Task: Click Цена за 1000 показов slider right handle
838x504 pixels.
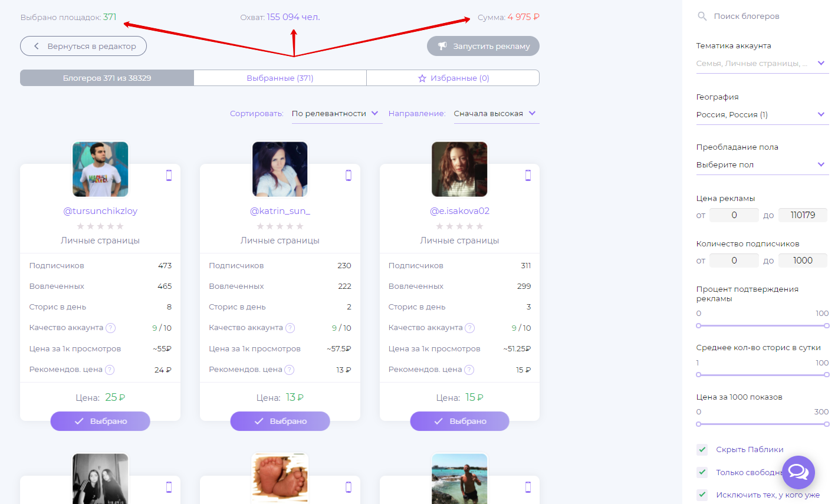Action: [827, 424]
